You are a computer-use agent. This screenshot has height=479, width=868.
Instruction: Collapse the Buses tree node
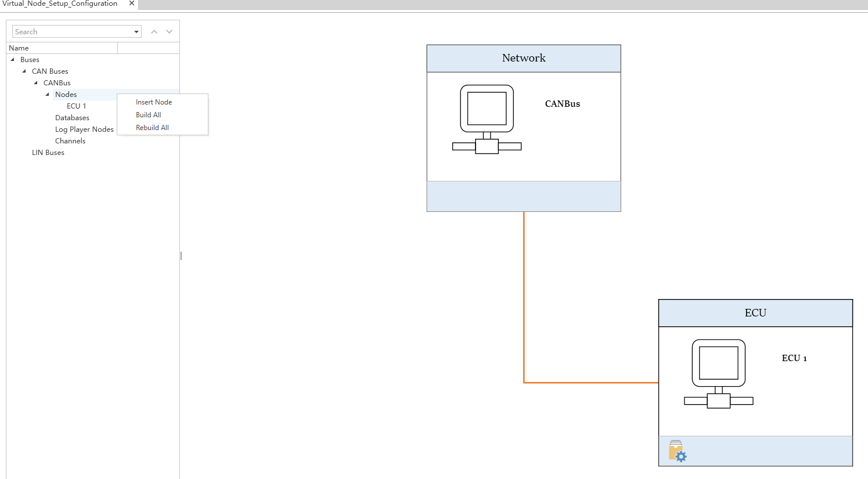pos(13,60)
